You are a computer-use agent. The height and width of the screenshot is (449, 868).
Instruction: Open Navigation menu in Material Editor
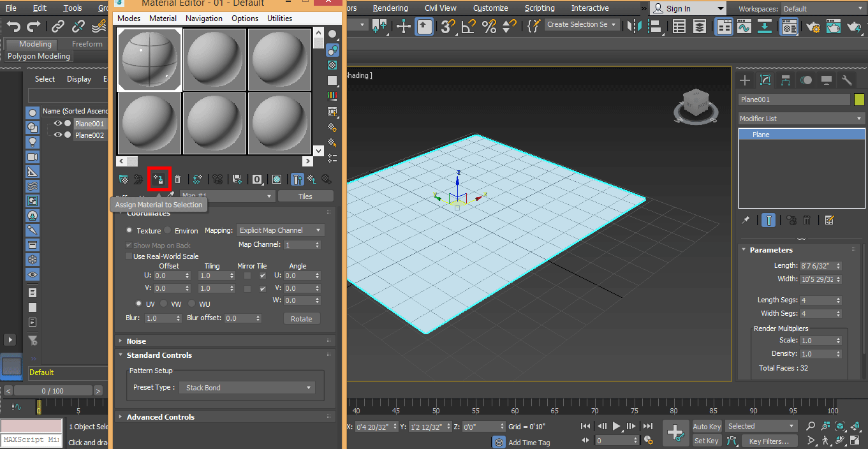tap(204, 18)
